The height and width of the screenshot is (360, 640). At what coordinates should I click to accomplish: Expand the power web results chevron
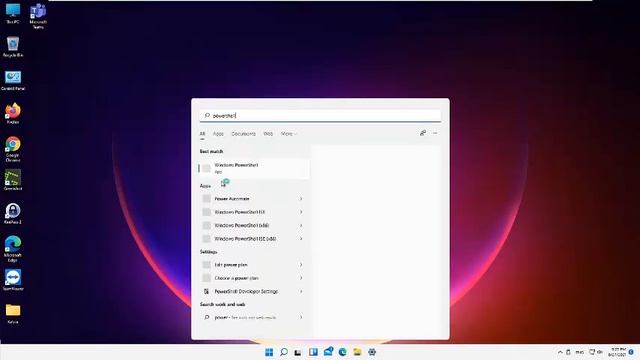[x=301, y=317]
